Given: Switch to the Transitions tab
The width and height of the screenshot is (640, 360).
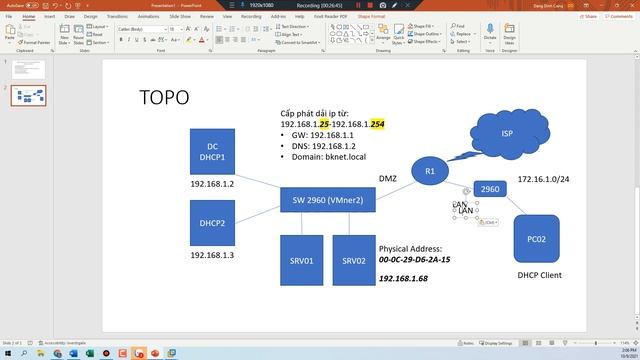Looking at the screenshot, I should (117, 17).
